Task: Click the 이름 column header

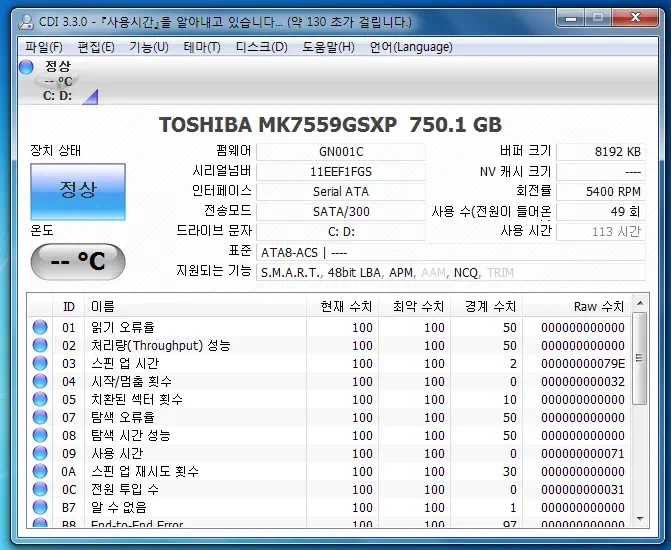Action: 195,306
